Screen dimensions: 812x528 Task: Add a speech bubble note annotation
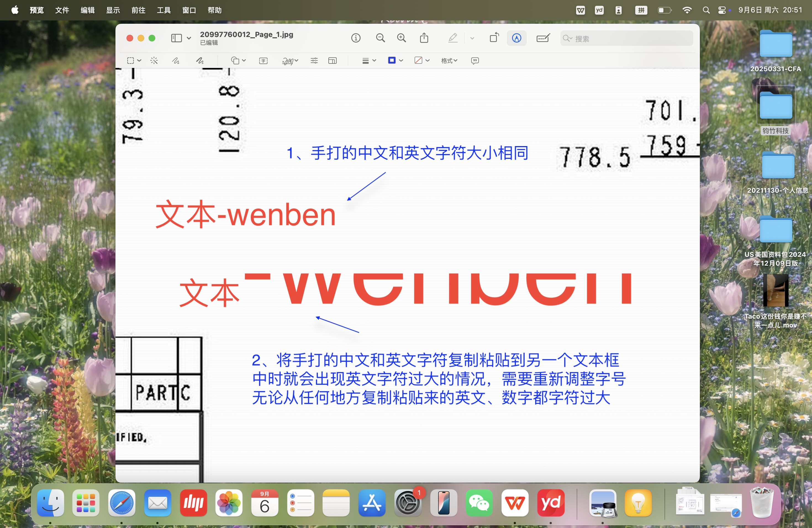(474, 61)
